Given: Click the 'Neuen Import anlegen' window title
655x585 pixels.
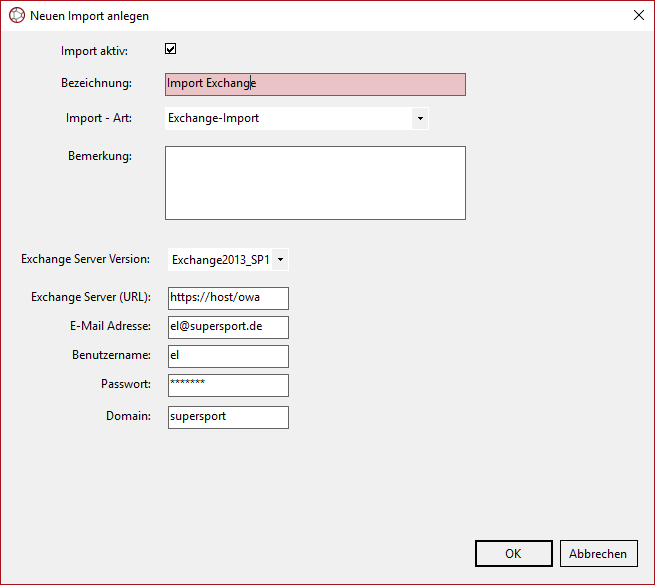Looking at the screenshot, I should tap(90, 16).
